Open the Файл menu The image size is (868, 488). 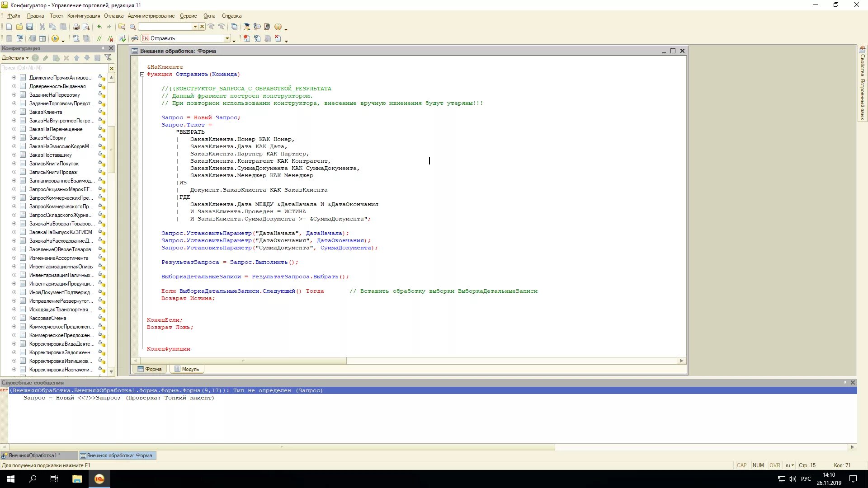pos(13,15)
